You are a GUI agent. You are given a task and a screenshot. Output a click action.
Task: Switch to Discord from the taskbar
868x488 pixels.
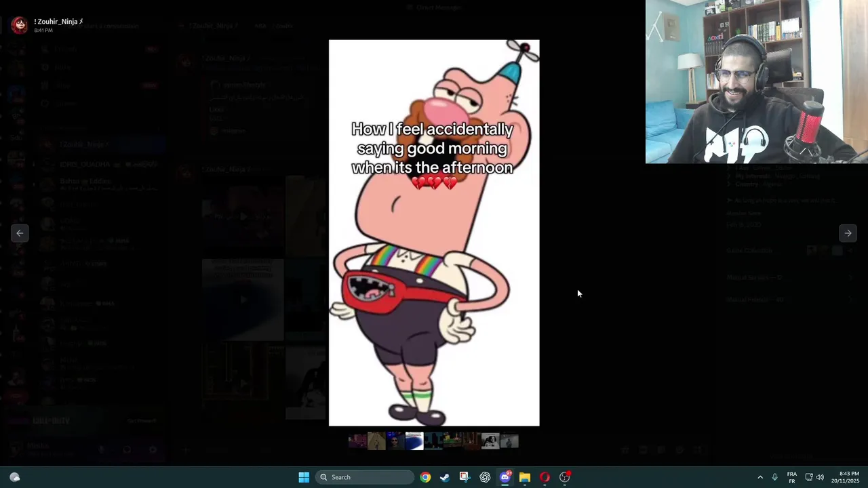click(505, 477)
